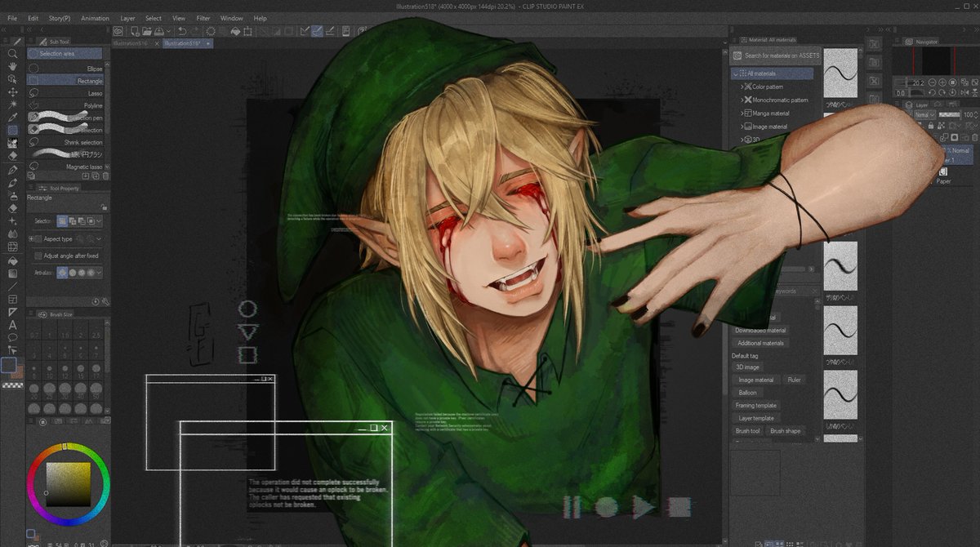Open the Story(P) menu
The image size is (980, 547).
coord(59,18)
